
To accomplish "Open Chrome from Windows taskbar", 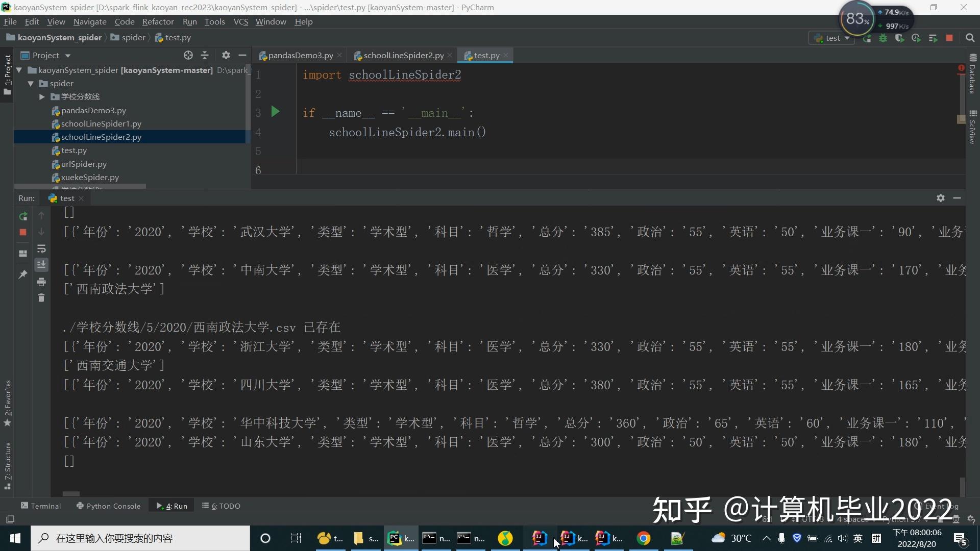I will pyautogui.click(x=644, y=538).
